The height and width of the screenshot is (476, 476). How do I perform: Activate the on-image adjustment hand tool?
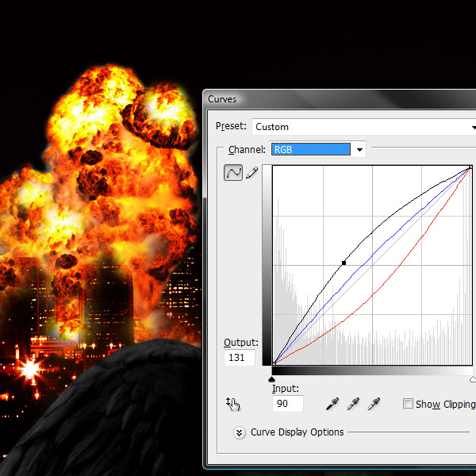pyautogui.click(x=232, y=404)
